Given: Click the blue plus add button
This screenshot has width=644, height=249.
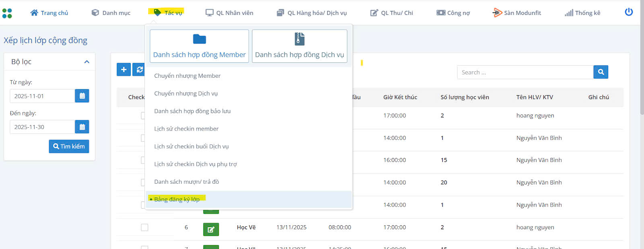Looking at the screenshot, I should (x=124, y=70).
